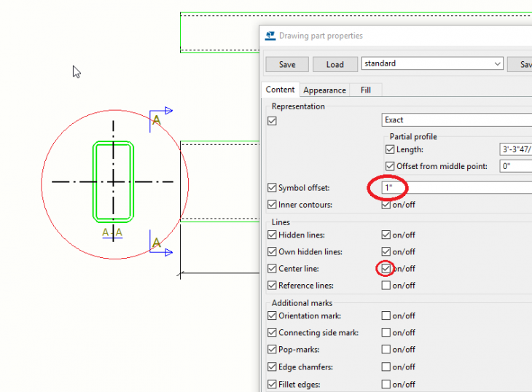This screenshot has height=392, width=532.
Task: Toggle the Length filter checkbox
Action: 390,149
